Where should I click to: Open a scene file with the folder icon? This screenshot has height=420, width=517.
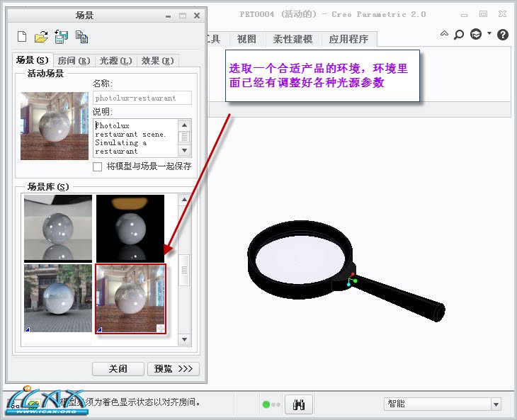click(41, 37)
